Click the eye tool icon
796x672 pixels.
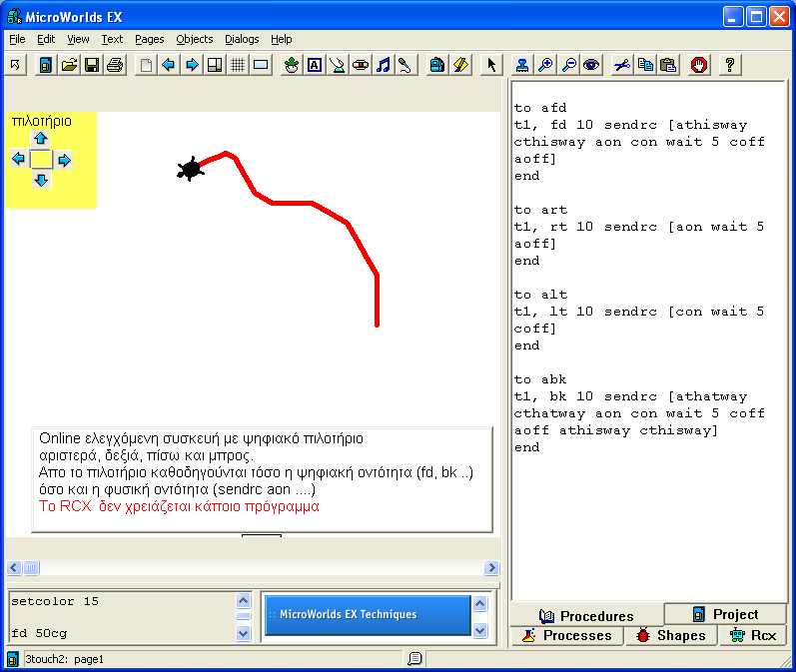[591, 65]
